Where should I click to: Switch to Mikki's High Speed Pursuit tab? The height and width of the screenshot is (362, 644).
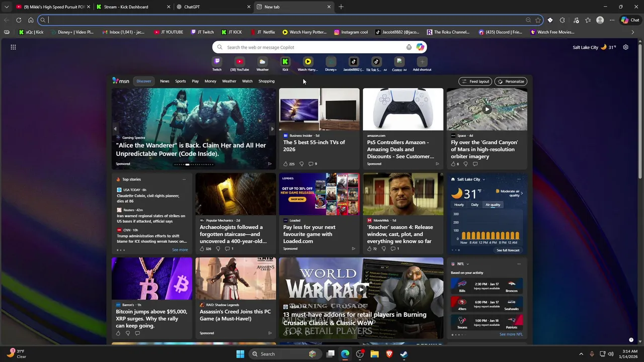52,7
